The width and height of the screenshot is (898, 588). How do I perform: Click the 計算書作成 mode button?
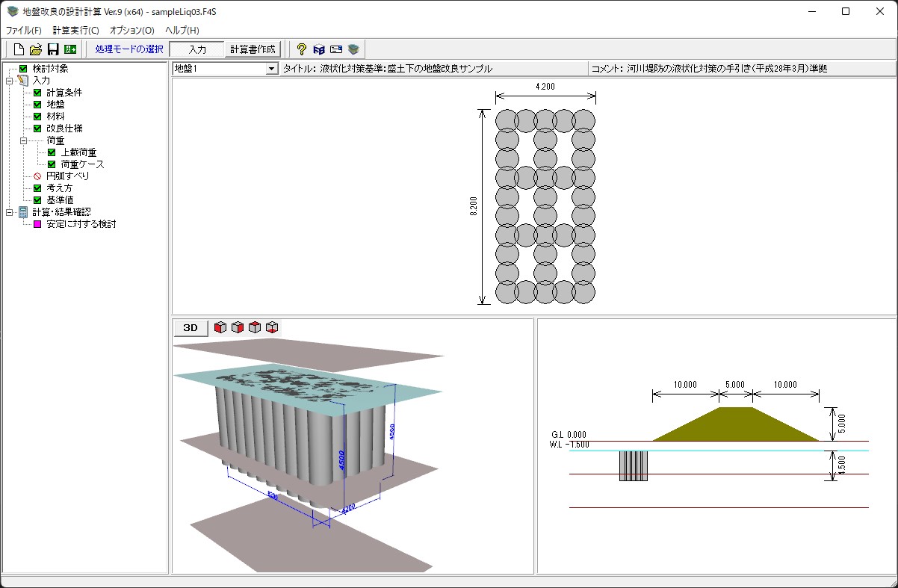tap(253, 49)
